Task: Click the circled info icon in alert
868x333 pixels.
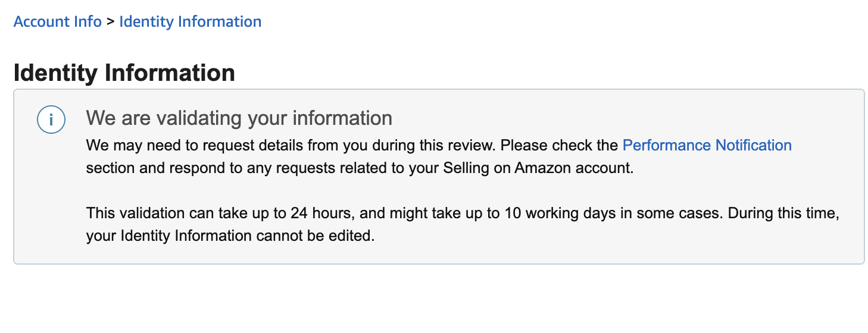Action: coord(51,120)
